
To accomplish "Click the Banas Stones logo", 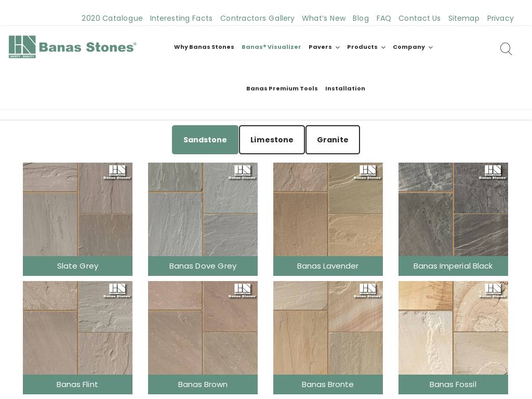I will pos(73,47).
